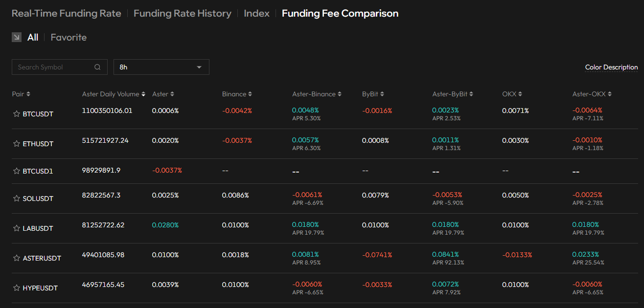Open the LABUSDT pair
Viewport: 644px width, 308px height.
pyautogui.click(x=38, y=228)
